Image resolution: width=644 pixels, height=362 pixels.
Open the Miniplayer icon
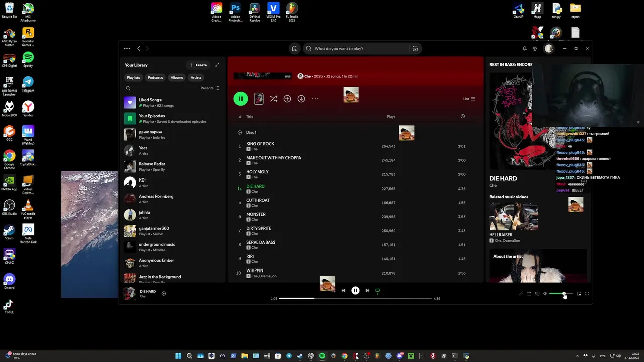tap(579, 294)
